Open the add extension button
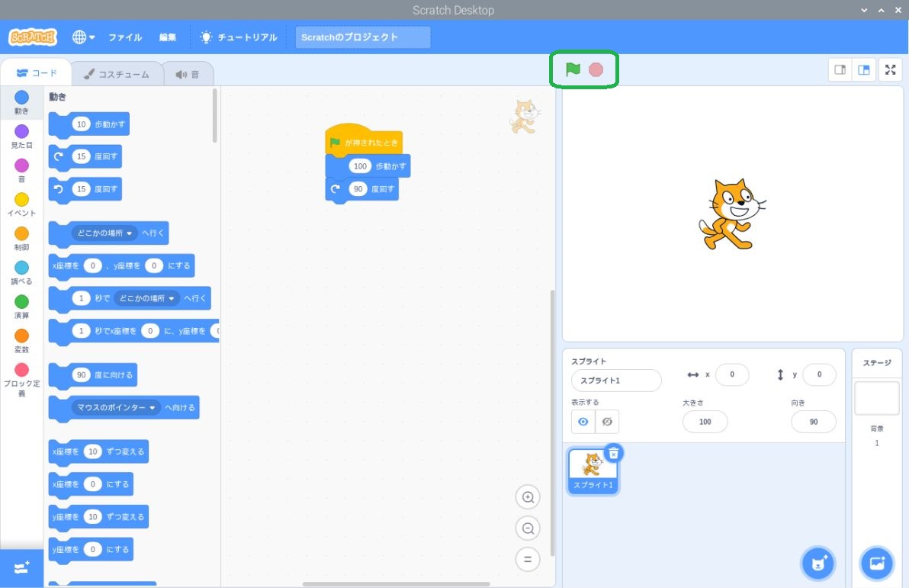Image resolution: width=909 pixels, height=588 pixels. (x=21, y=567)
